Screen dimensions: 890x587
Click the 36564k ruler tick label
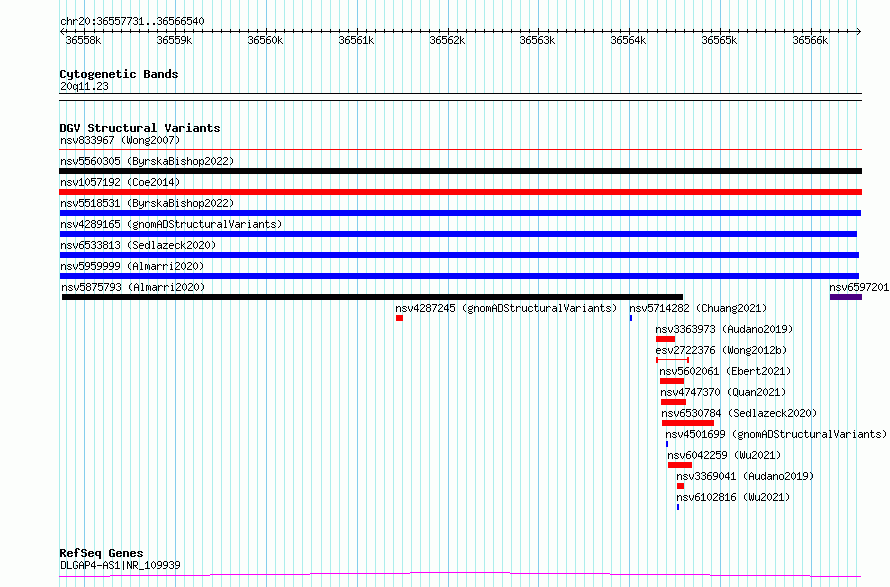[x=628, y=40]
